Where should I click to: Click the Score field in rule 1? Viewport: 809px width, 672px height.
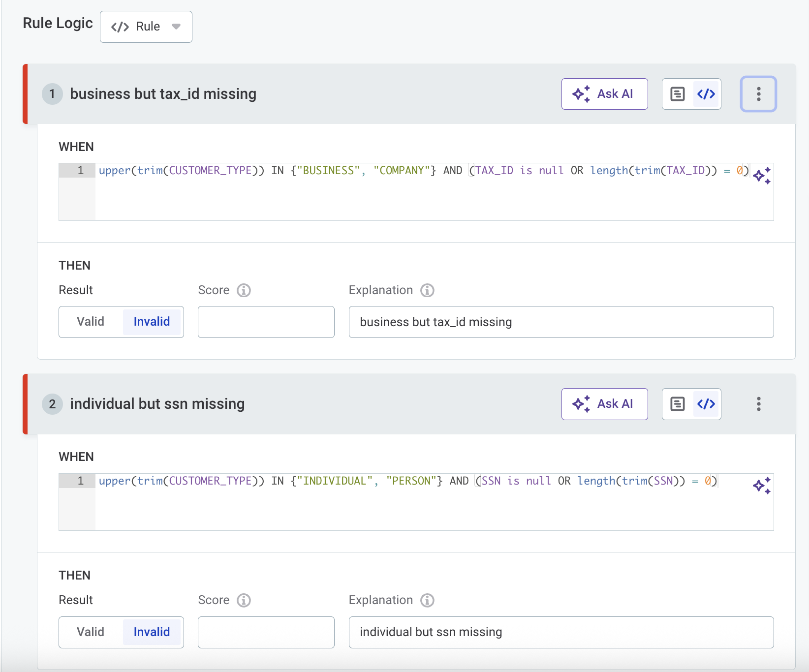266,322
